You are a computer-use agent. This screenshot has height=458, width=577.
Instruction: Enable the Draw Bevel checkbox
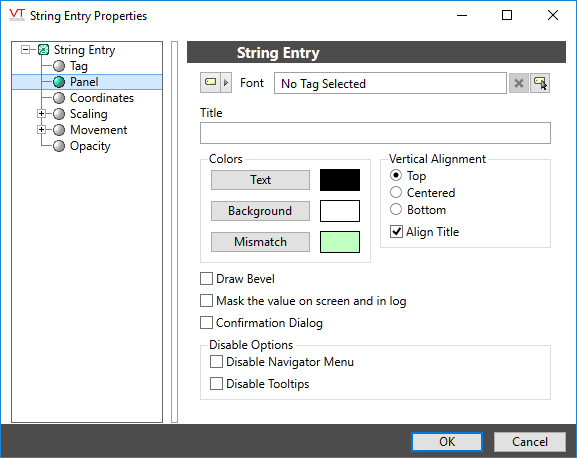pos(206,278)
